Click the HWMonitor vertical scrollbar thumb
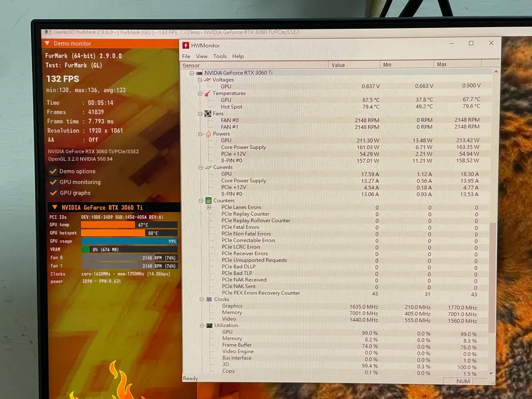The image size is (532, 399). (492, 278)
